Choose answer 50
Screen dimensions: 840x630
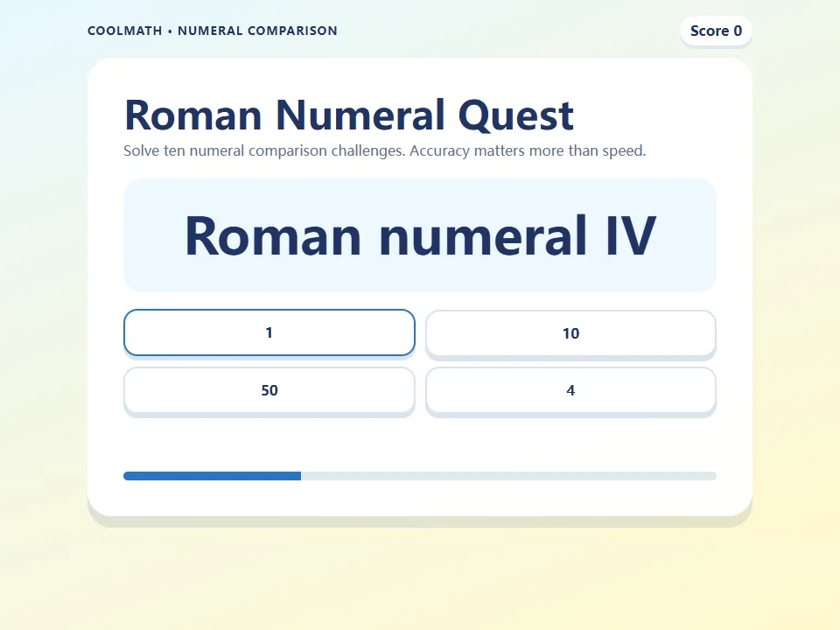[269, 390]
